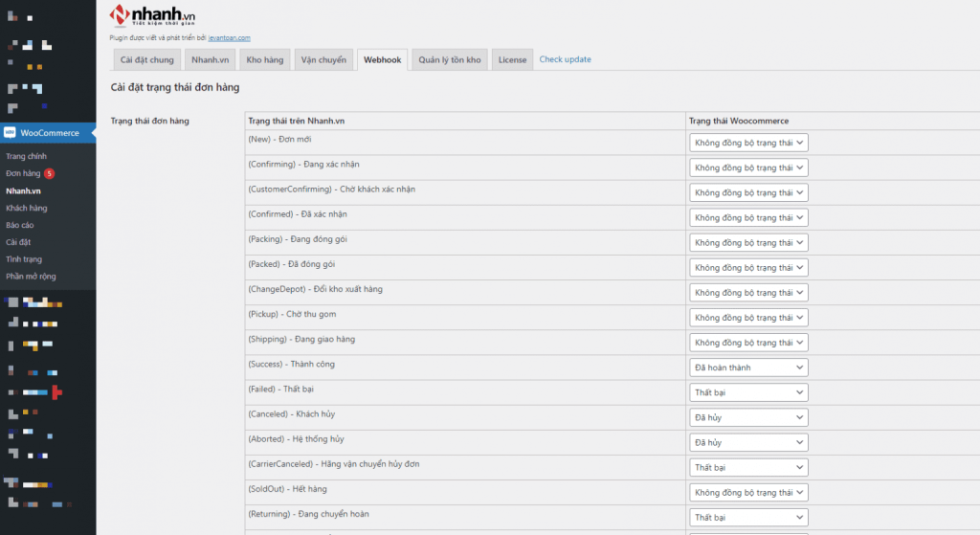
Task: Open the Kho hàng tab
Action: pos(265,59)
